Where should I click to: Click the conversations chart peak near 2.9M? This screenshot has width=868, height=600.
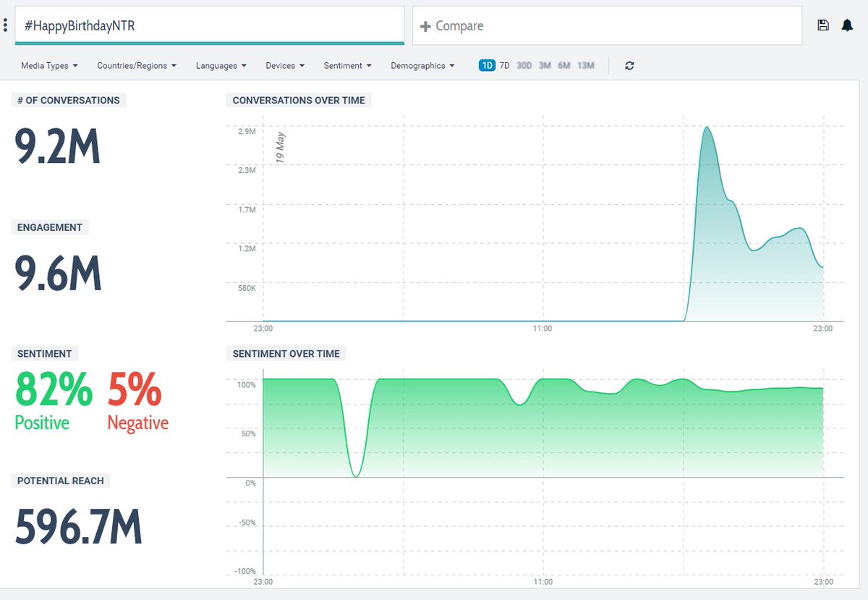(x=706, y=128)
